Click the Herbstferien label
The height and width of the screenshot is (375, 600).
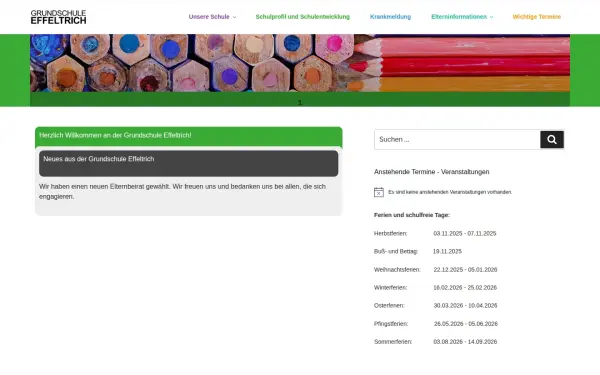(x=390, y=233)
